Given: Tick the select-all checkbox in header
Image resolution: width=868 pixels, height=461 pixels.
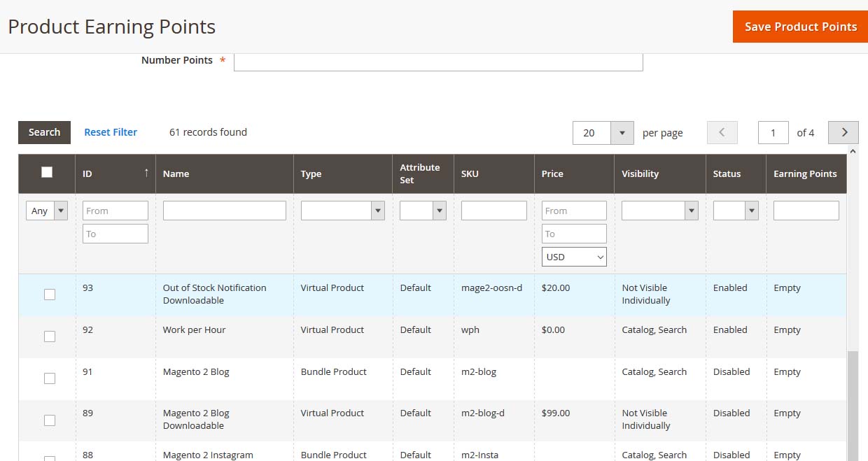Looking at the screenshot, I should [x=47, y=172].
